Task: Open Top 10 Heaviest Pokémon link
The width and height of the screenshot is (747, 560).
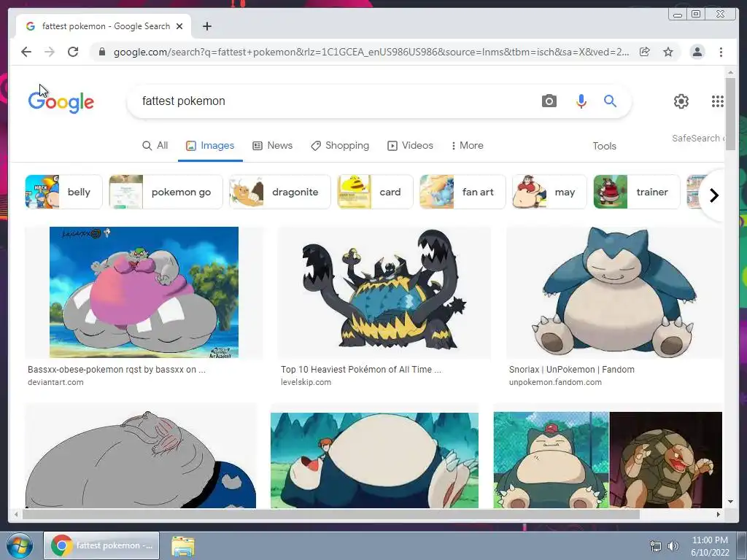Action: tap(360, 370)
